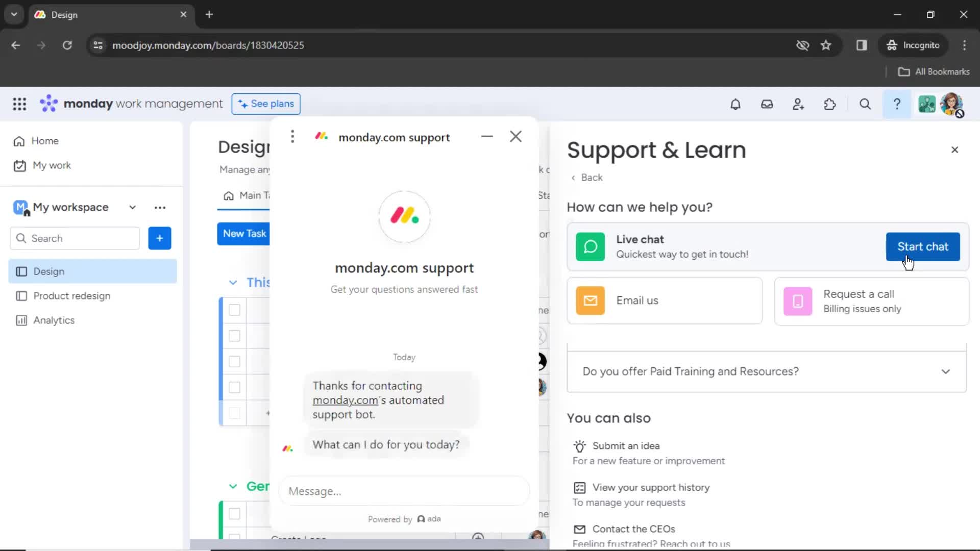Open the All Bookmarks folder
This screenshot has height=551, width=980.
[934, 72]
